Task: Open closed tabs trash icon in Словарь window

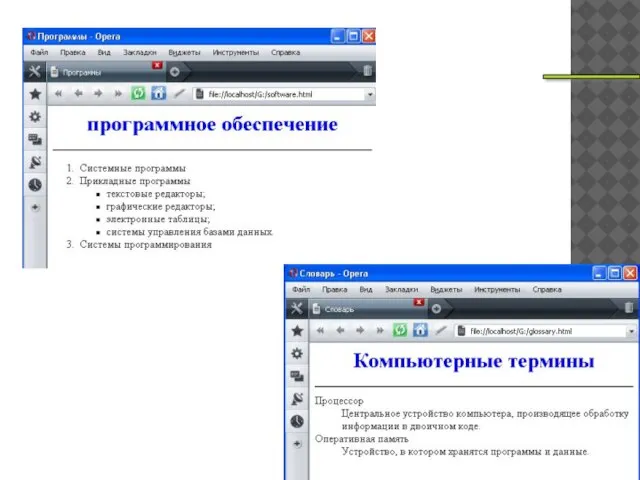Action: (628, 308)
